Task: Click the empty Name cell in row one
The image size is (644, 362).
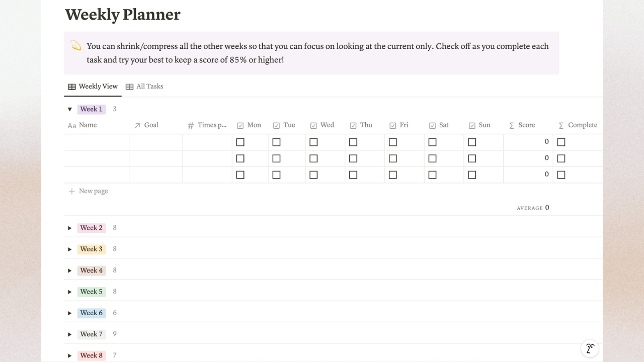Action: pyautogui.click(x=96, y=142)
